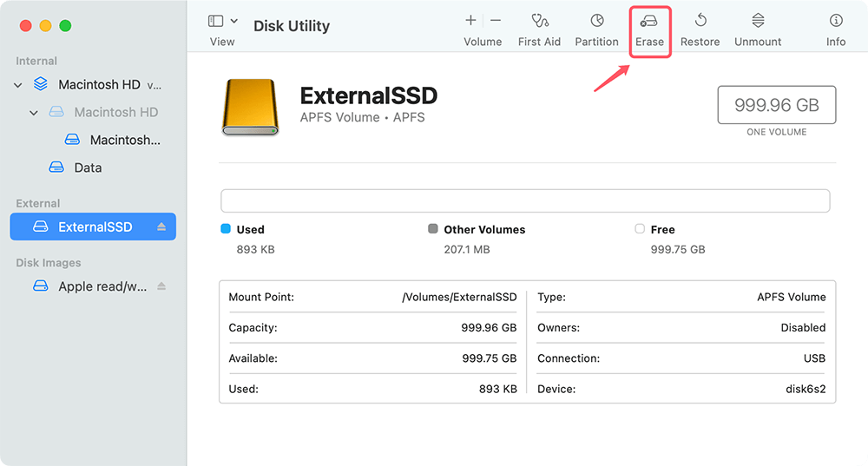
Task: Click the Used 893 KB table value
Action: (x=497, y=389)
